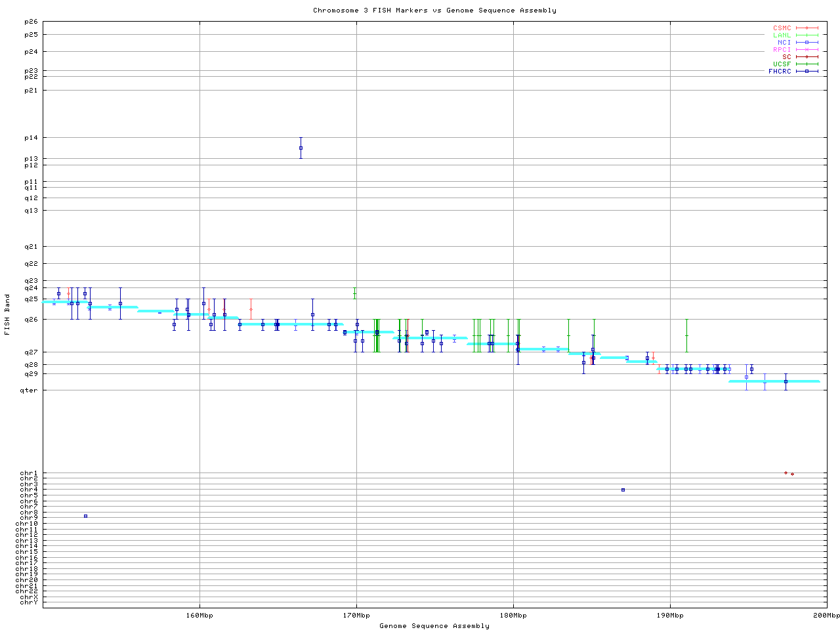Click the chrY label on y-axis

[29, 602]
